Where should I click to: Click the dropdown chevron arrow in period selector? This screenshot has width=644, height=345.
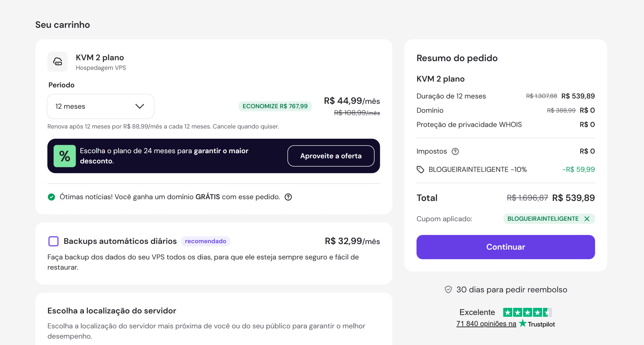[140, 106]
